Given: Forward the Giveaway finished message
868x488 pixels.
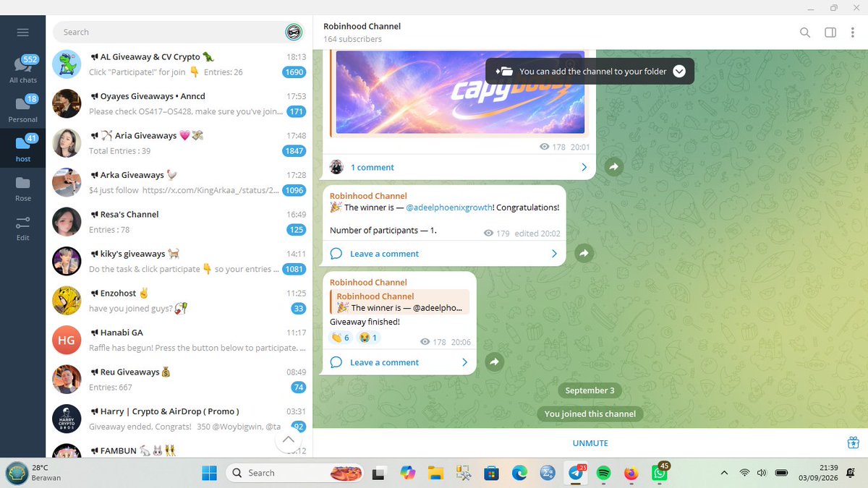Looking at the screenshot, I should (495, 361).
